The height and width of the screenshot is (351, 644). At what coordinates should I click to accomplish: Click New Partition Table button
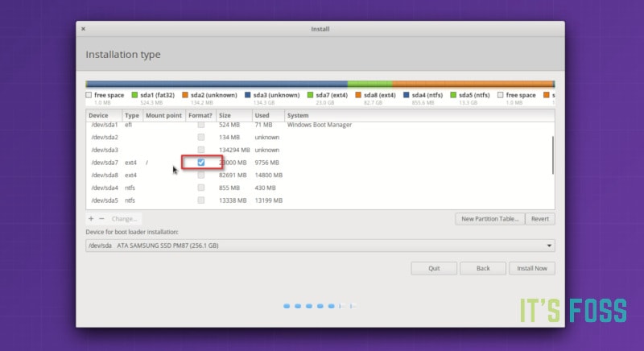(x=489, y=218)
